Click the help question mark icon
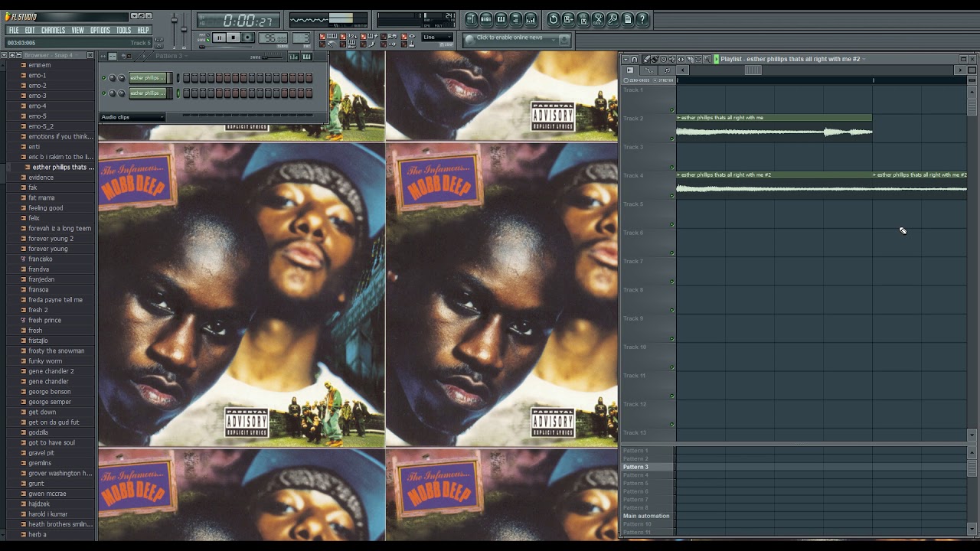This screenshot has width=980, height=551. (x=642, y=19)
